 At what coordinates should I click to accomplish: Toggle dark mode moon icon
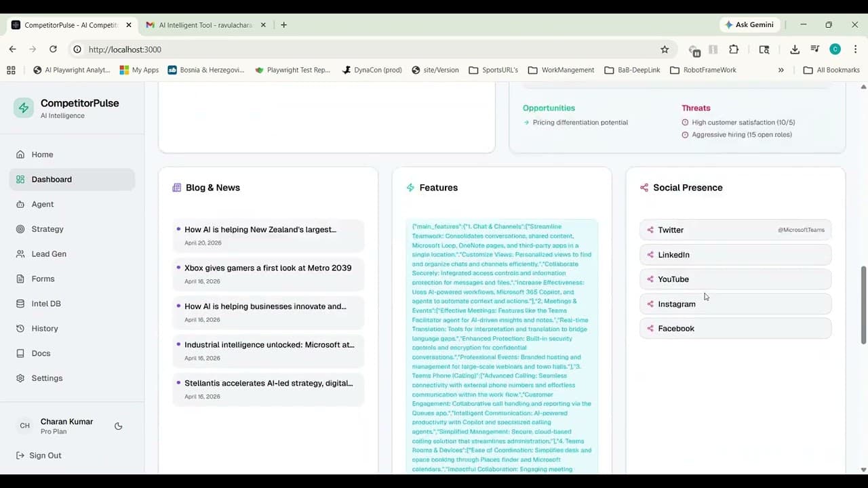click(118, 426)
